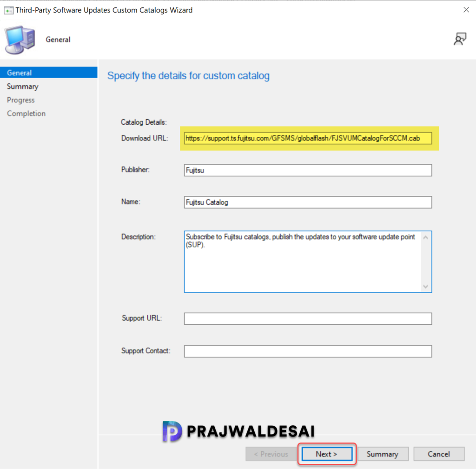Click the Next > button

[x=327, y=454]
